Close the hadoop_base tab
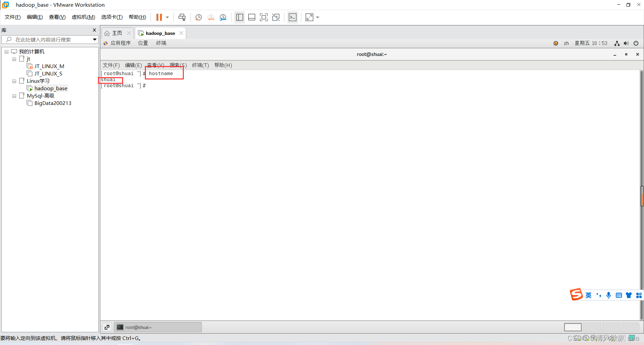The image size is (644, 345). [x=181, y=33]
